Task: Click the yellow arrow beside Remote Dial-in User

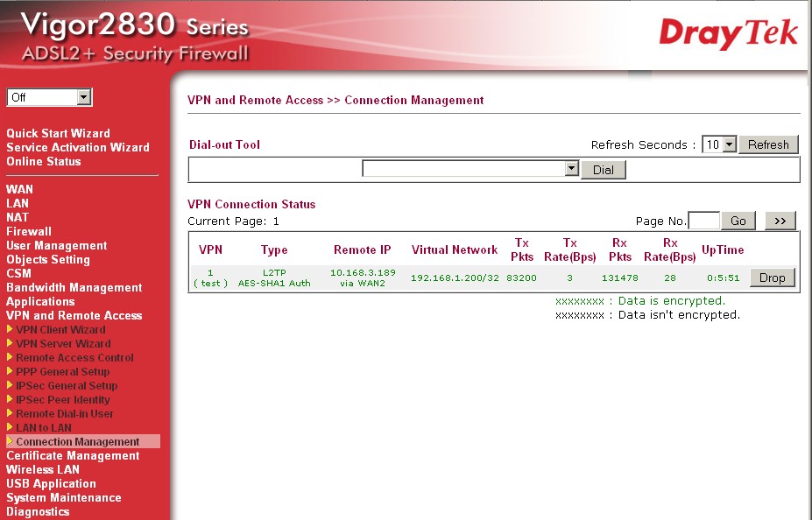Action: 10,413
